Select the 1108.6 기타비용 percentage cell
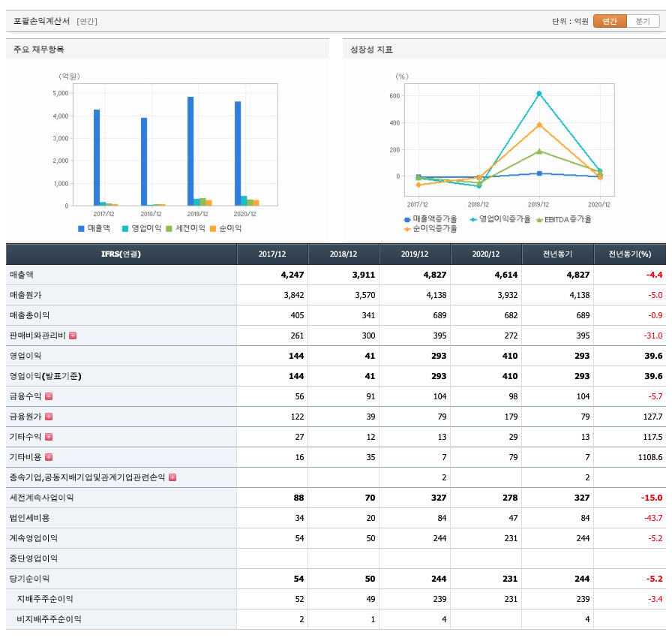 pos(630,457)
